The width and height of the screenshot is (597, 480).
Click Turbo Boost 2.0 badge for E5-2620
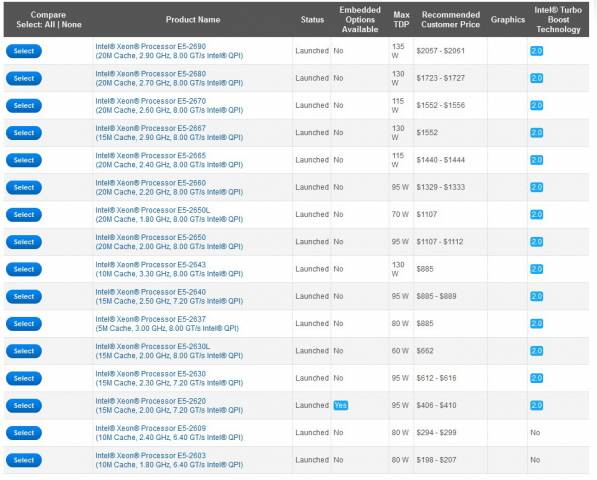[x=536, y=406]
